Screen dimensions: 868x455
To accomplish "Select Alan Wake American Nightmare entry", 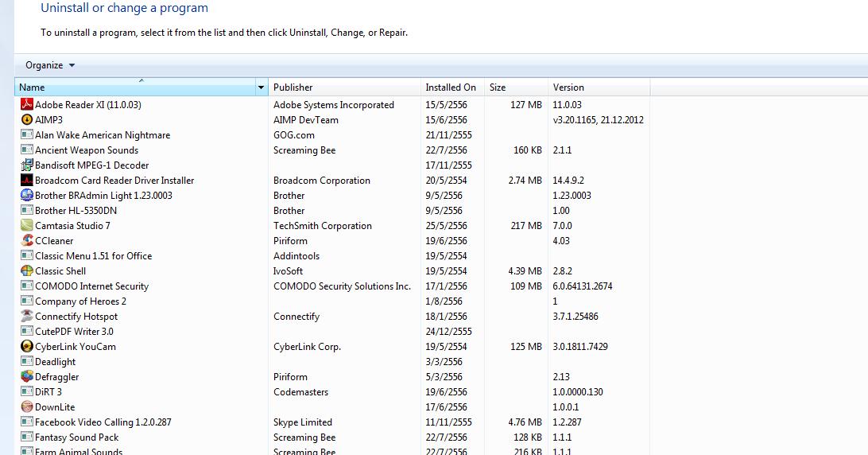I will click(x=103, y=135).
